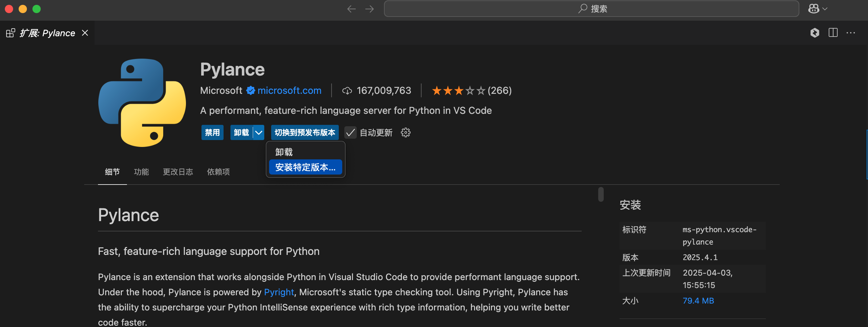Viewport: 868px width, 327px height.
Task: Click the star rating for Pylance
Action: [x=458, y=91]
